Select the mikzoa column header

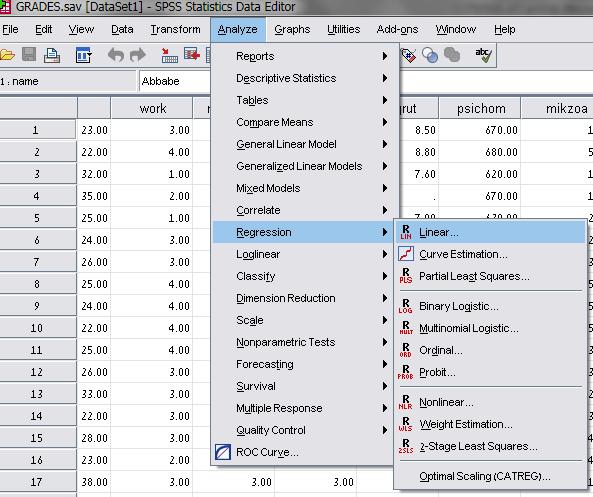point(557,109)
